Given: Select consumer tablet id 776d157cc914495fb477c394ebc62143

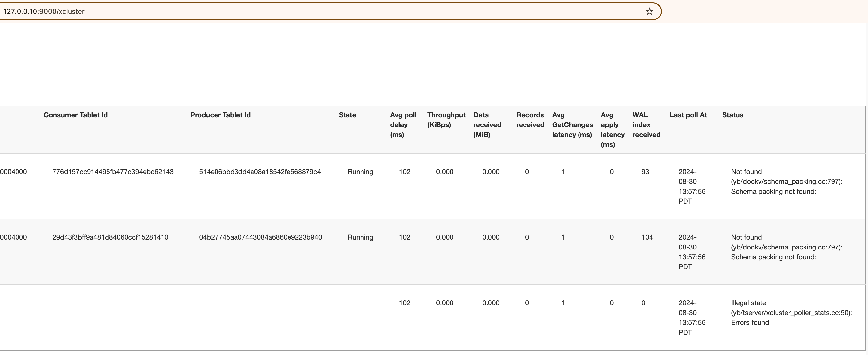Looking at the screenshot, I should pos(113,172).
